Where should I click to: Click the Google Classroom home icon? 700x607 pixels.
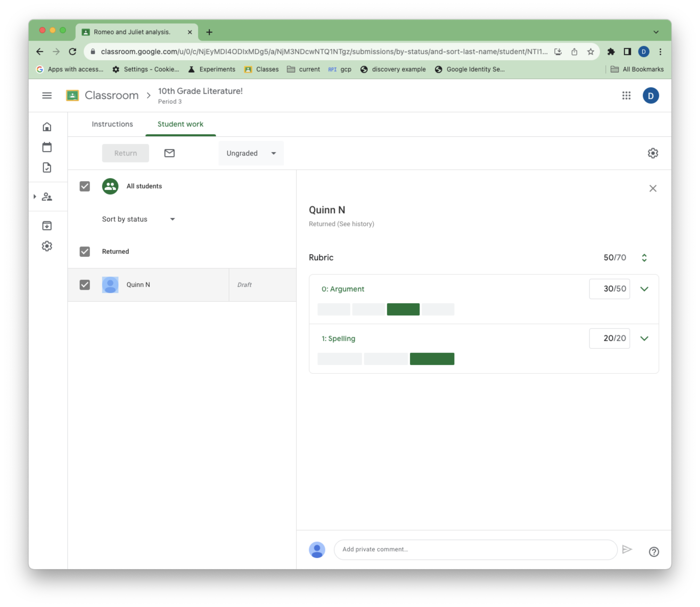coord(47,127)
